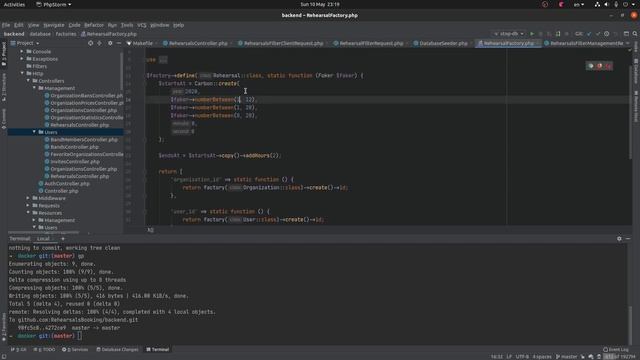The image size is (640, 360).
Task: Collapse the Http folder
Action: click(22, 73)
